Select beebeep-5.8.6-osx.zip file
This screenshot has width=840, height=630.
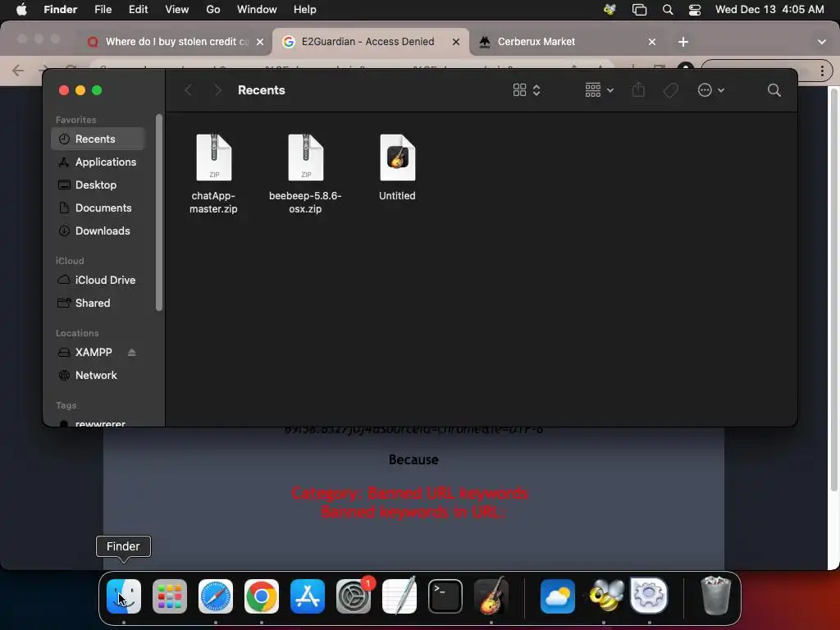[305, 174]
